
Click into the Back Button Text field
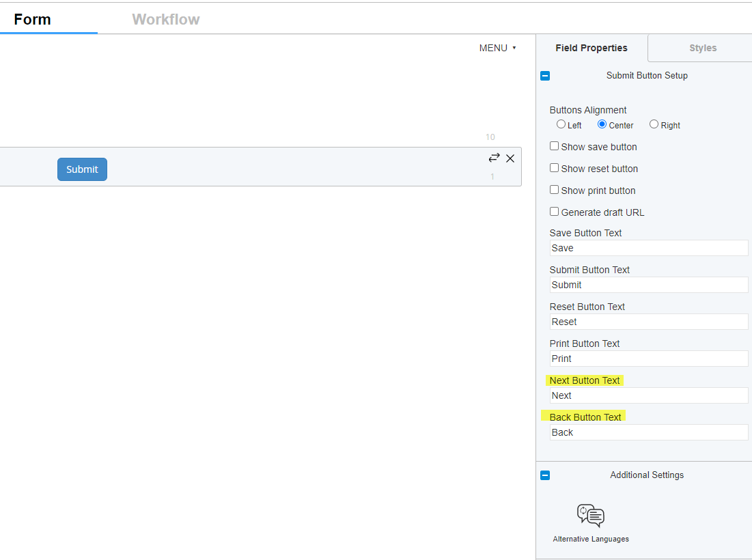648,432
